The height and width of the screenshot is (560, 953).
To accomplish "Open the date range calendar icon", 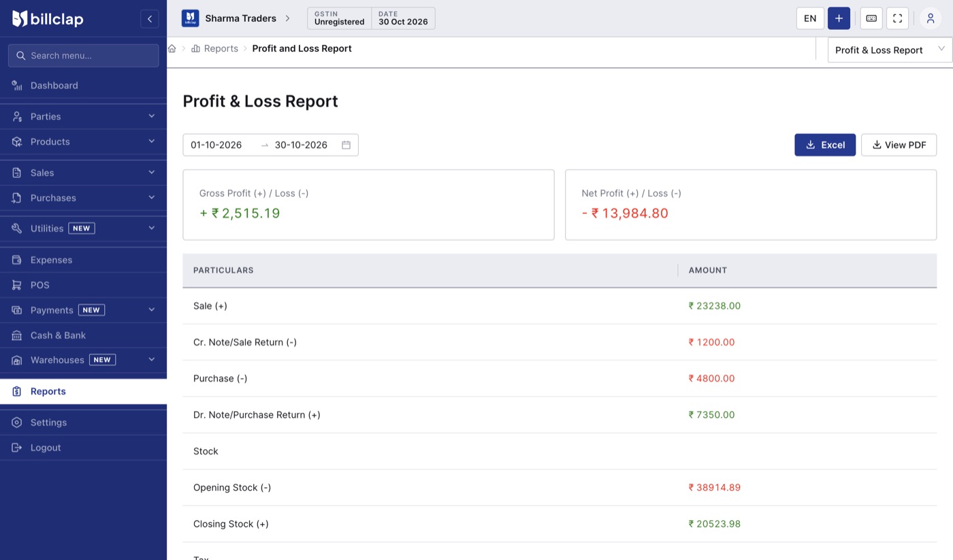I will click(346, 145).
